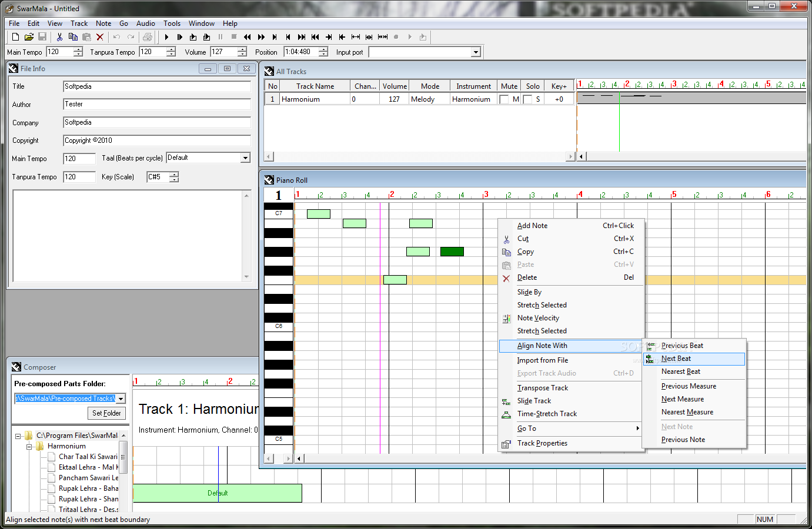The height and width of the screenshot is (529, 812).
Task: Open the Audio menu
Action: click(x=146, y=24)
